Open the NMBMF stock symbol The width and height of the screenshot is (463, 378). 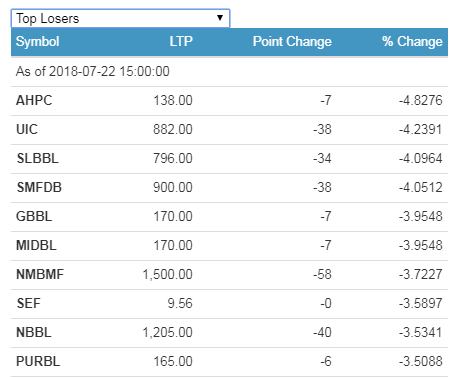click(x=40, y=274)
